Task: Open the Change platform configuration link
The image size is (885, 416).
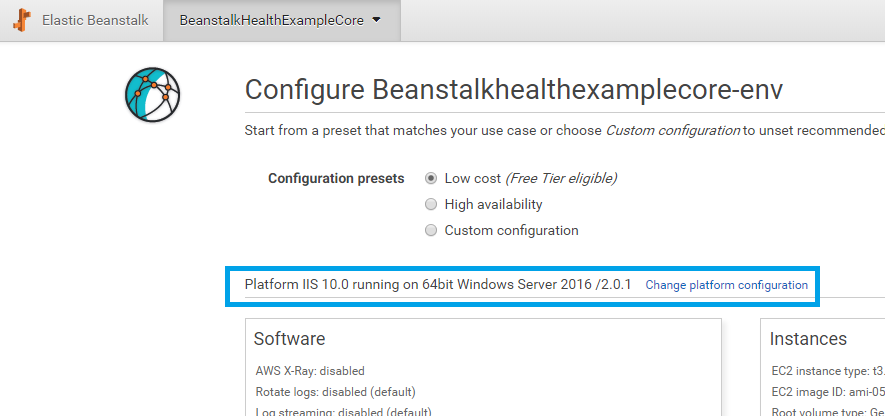Action: 726,285
